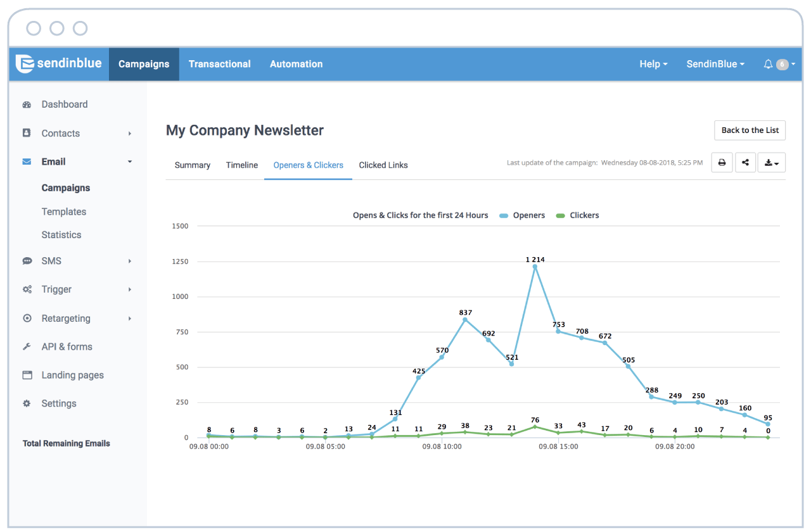Expand the SMS sidebar submenu
This screenshot has width=811, height=532.
[129, 261]
